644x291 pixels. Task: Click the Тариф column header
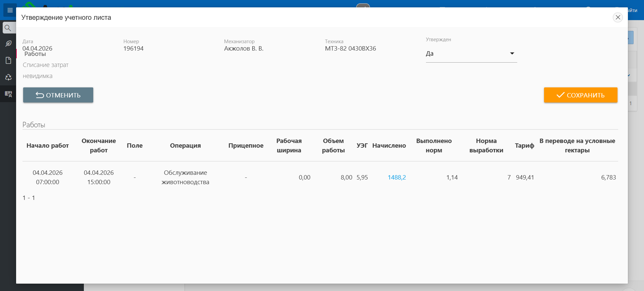[524, 146]
